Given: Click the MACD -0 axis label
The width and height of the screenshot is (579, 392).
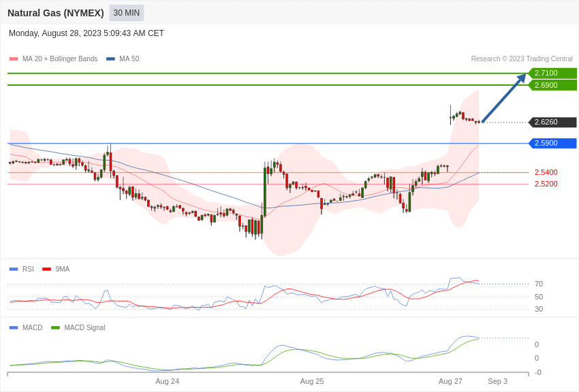Looking at the screenshot, I should pos(538,372).
